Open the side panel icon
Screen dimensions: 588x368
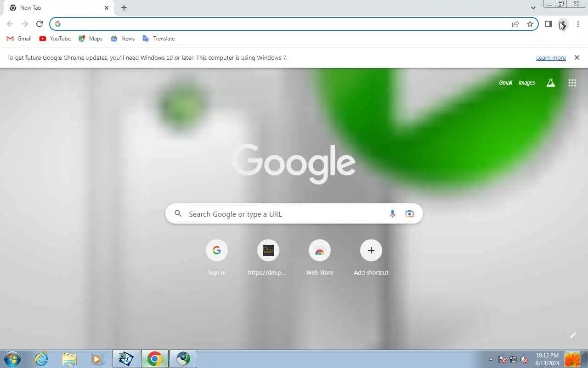(x=548, y=24)
